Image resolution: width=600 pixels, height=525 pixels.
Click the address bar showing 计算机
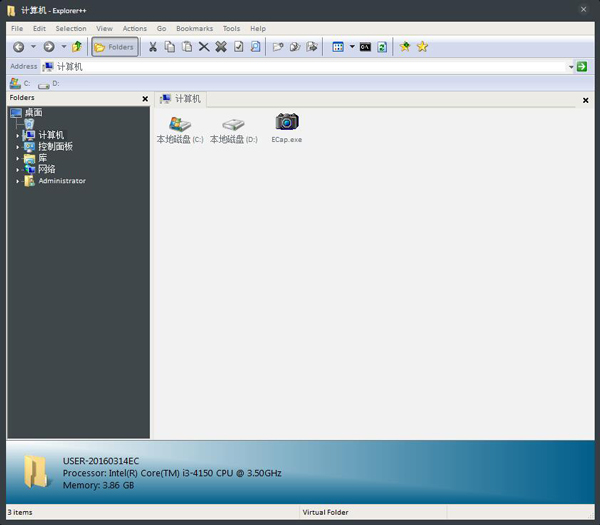point(303,67)
